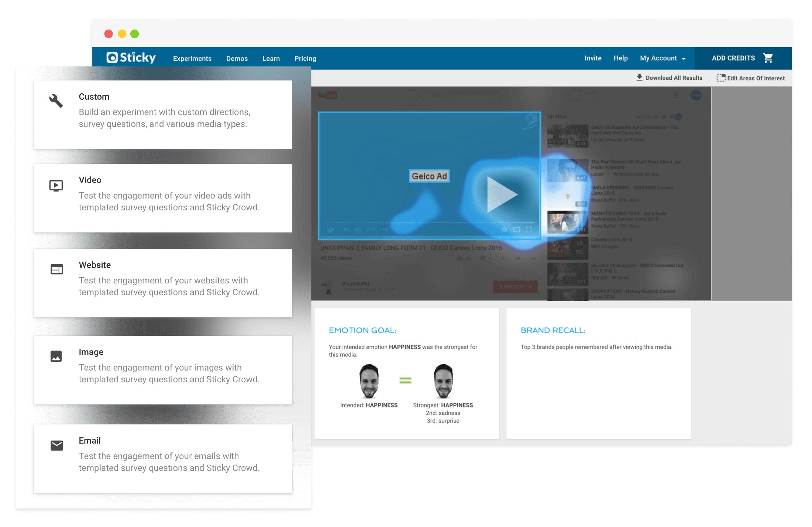Viewport: 812px width, 527px height.
Task: Go to the Pricing page
Action: pyautogui.click(x=305, y=59)
